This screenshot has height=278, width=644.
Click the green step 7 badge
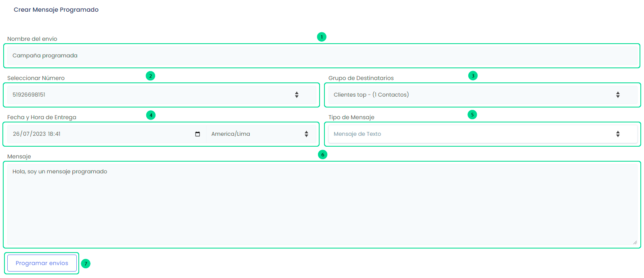click(x=86, y=263)
